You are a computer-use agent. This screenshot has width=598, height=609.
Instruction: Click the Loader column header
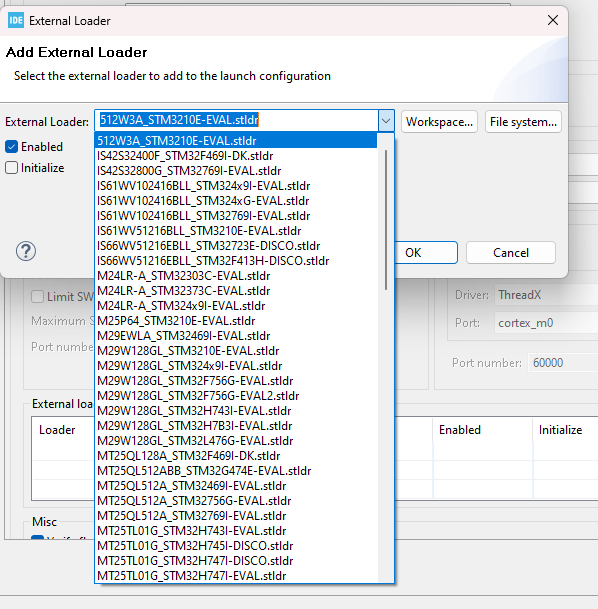(x=57, y=430)
